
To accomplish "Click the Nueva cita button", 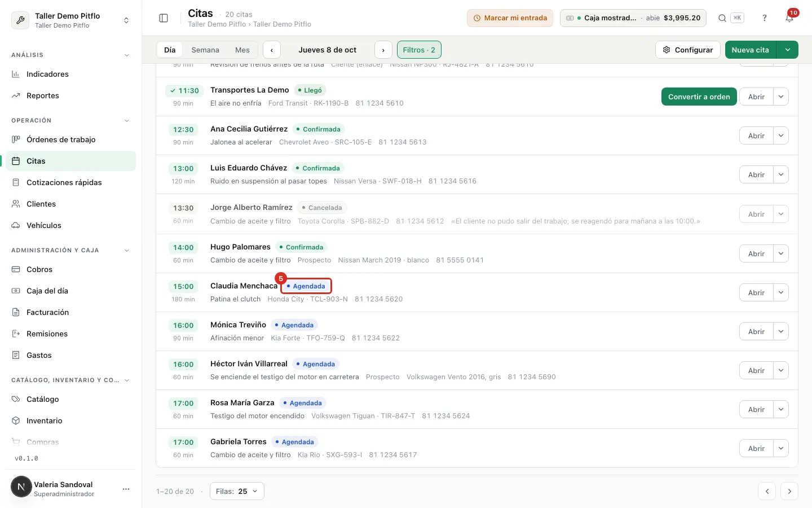I will tap(751, 50).
